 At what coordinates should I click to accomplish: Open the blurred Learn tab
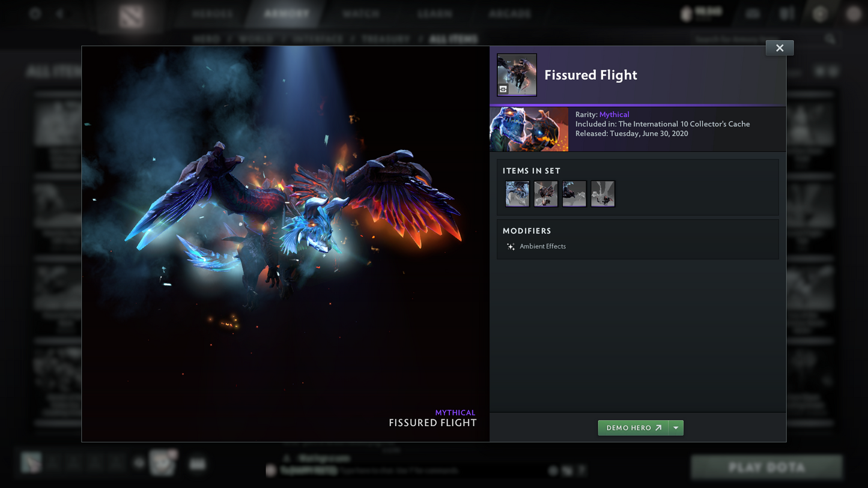pos(435,14)
